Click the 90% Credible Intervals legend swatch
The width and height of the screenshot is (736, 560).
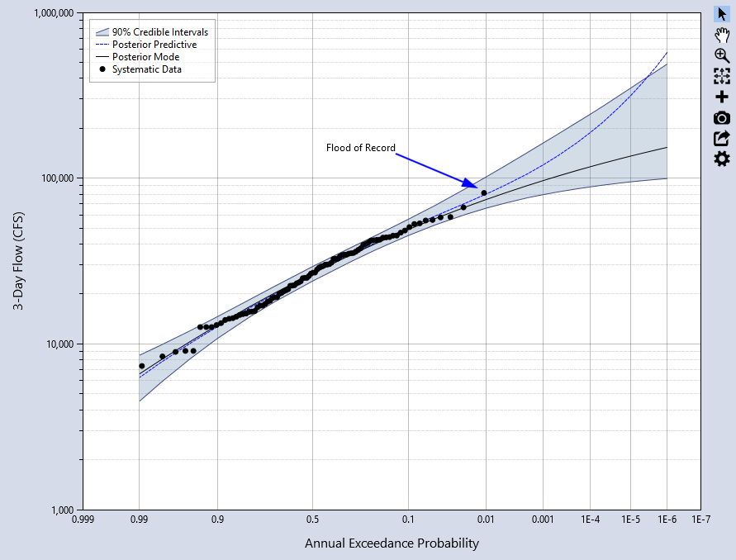coord(102,32)
